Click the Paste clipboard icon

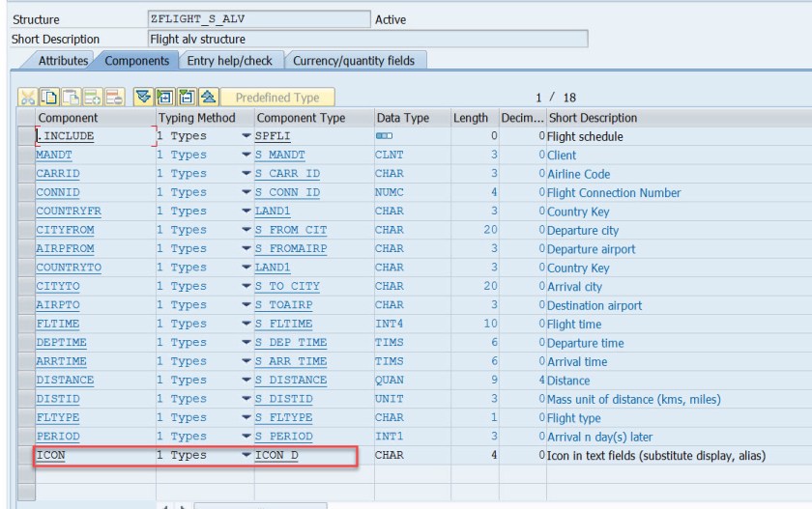(x=71, y=98)
